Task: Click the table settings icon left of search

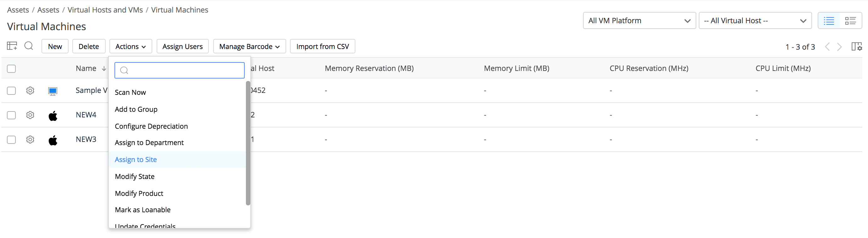Action: [12, 46]
